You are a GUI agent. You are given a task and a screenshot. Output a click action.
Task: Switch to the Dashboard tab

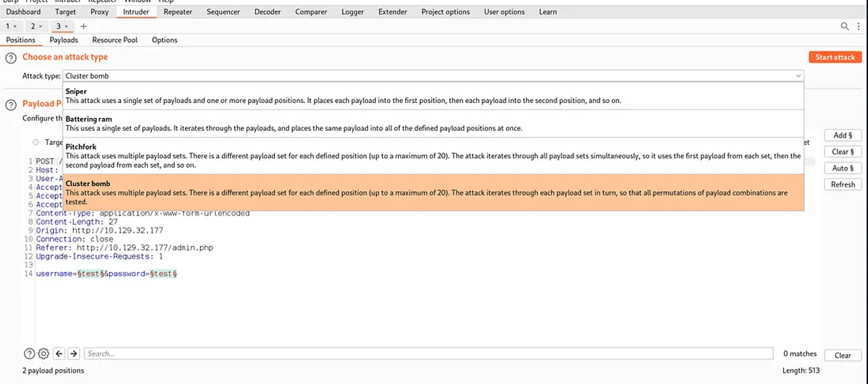pyautogui.click(x=23, y=11)
